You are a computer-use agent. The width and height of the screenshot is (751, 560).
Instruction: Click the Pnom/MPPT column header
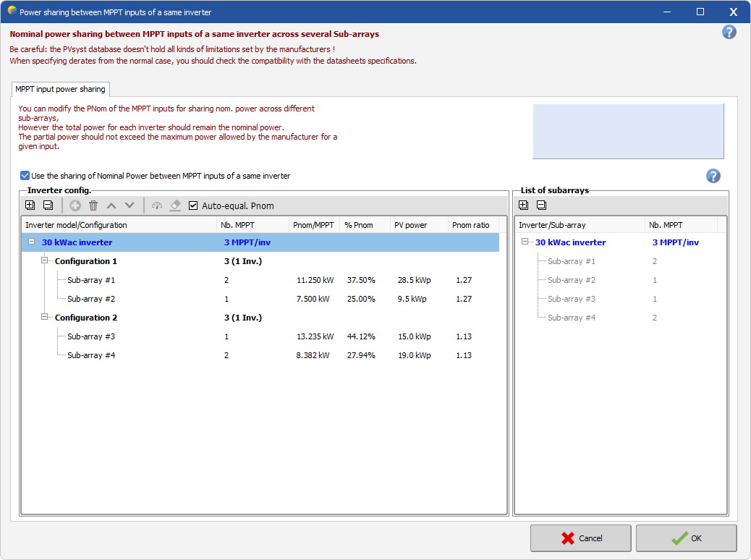point(314,225)
